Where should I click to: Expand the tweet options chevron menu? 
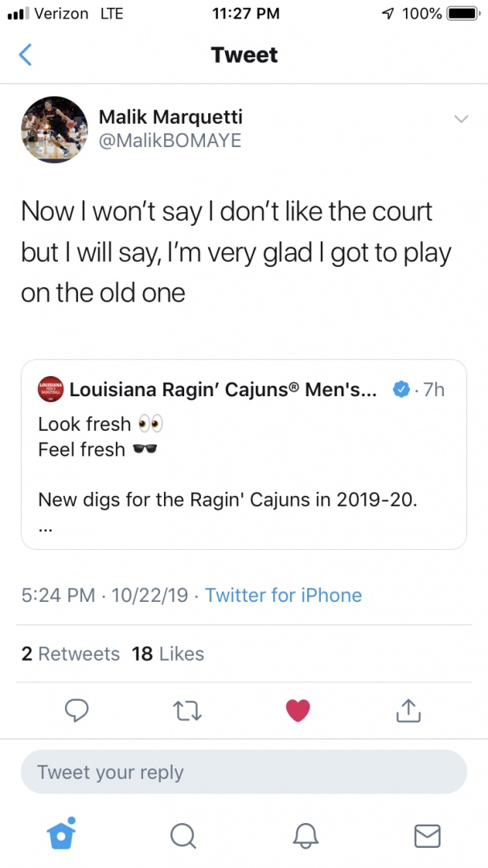tap(461, 119)
